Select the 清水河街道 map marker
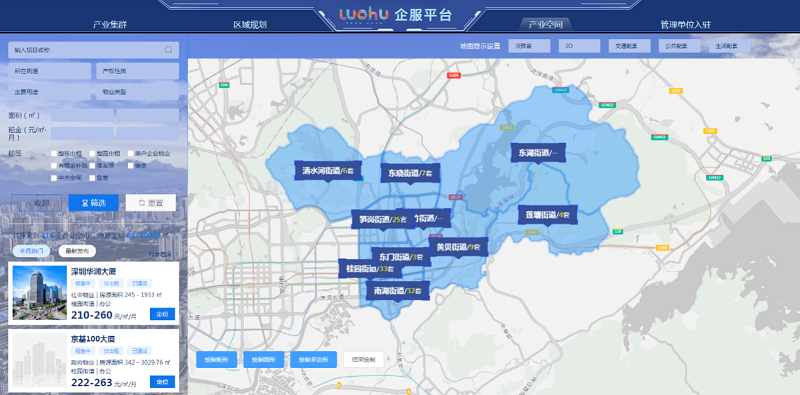 (328, 171)
